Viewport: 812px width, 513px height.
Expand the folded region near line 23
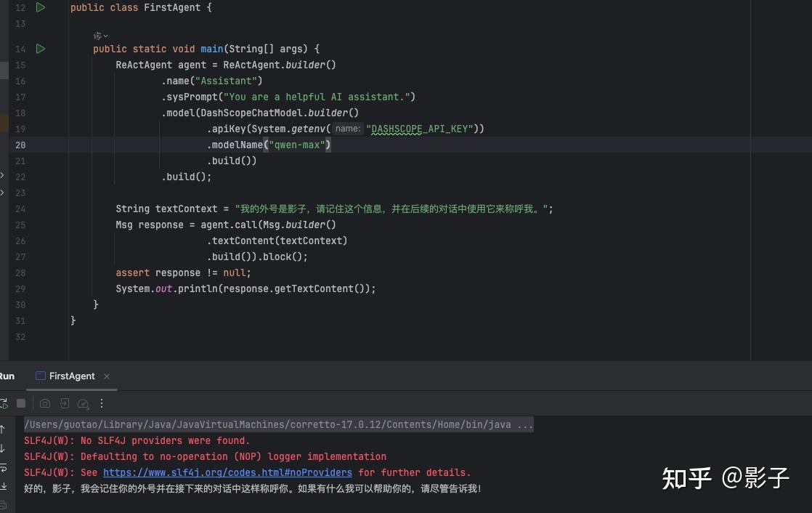4,193
